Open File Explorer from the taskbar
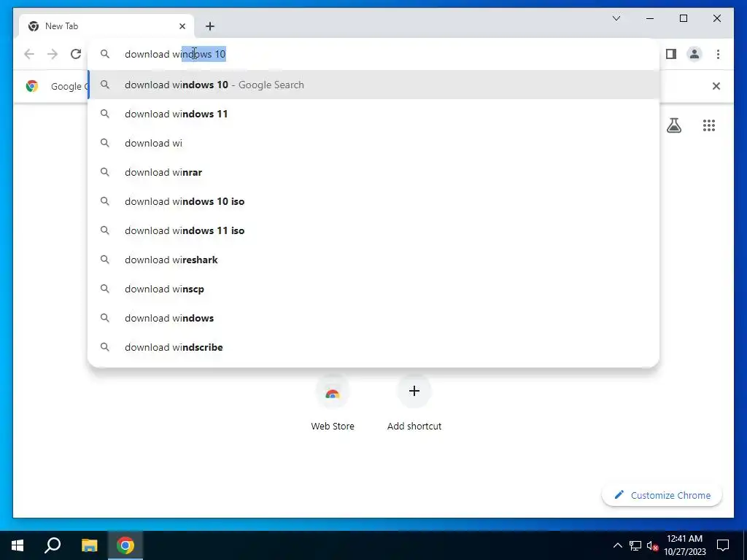This screenshot has width=747, height=560. (89, 545)
